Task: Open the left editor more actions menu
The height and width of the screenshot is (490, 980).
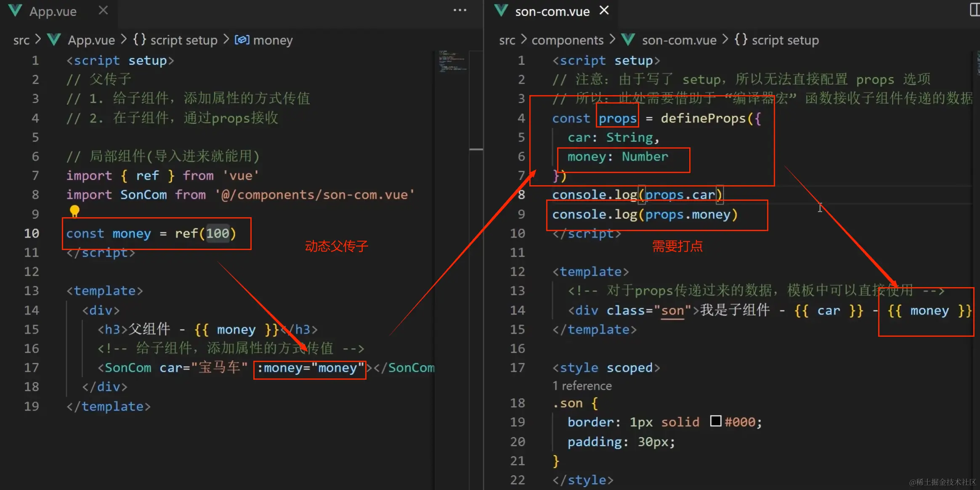Action: (460, 10)
